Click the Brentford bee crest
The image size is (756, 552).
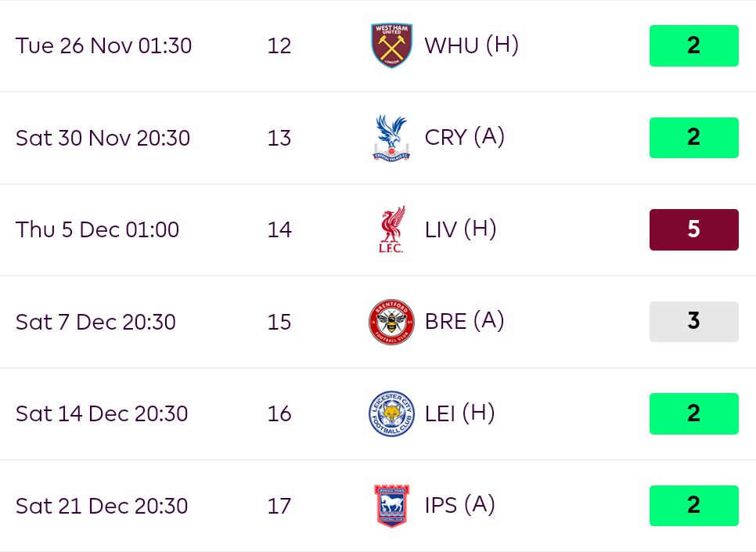[391, 322]
